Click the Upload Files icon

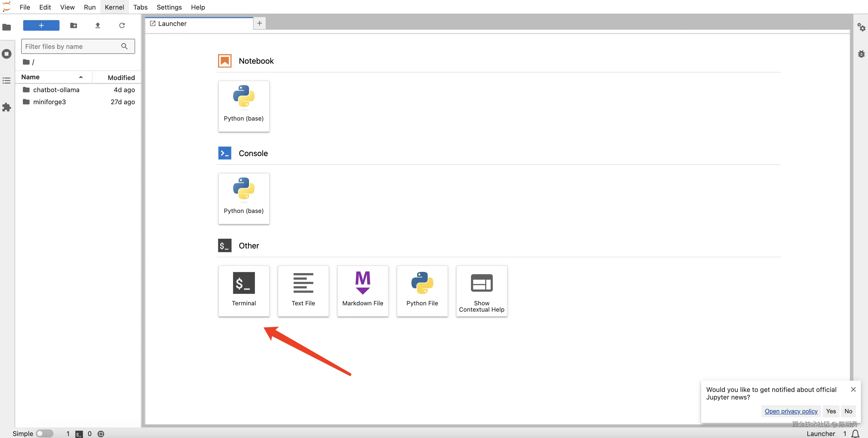[x=98, y=25]
